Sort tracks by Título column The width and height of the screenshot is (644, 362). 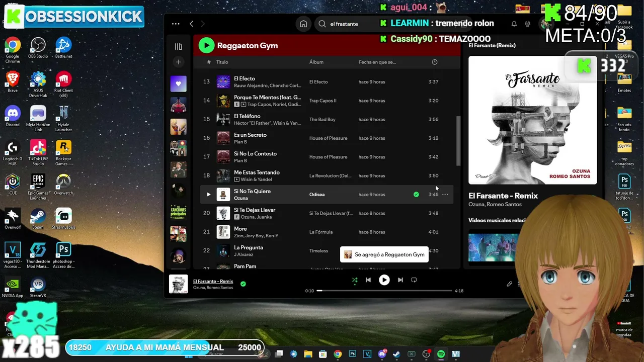222,62
